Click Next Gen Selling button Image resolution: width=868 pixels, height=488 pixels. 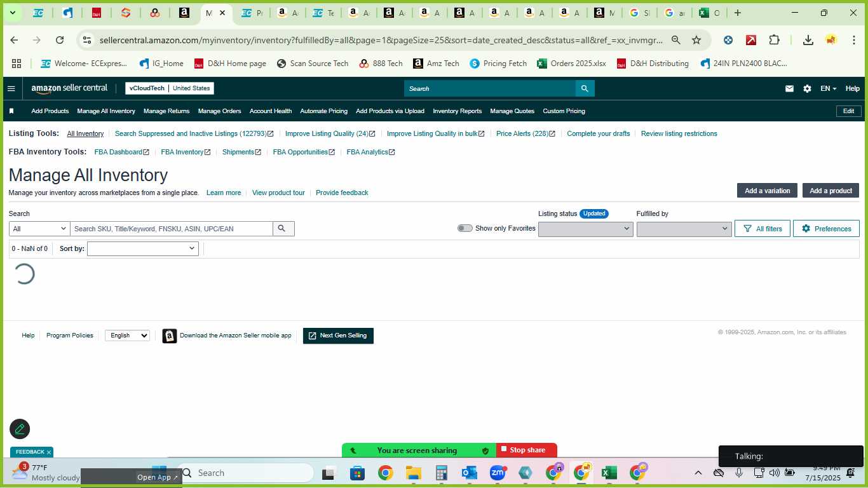click(338, 335)
